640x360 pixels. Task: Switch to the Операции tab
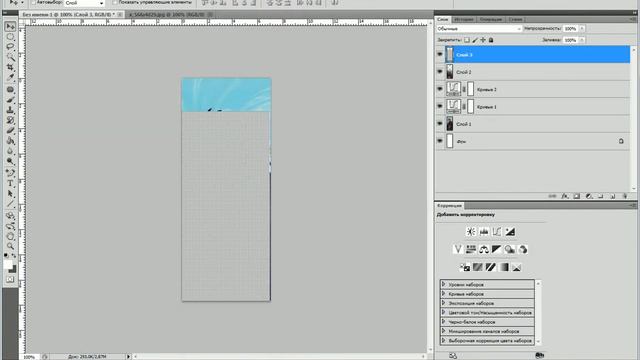(491, 19)
